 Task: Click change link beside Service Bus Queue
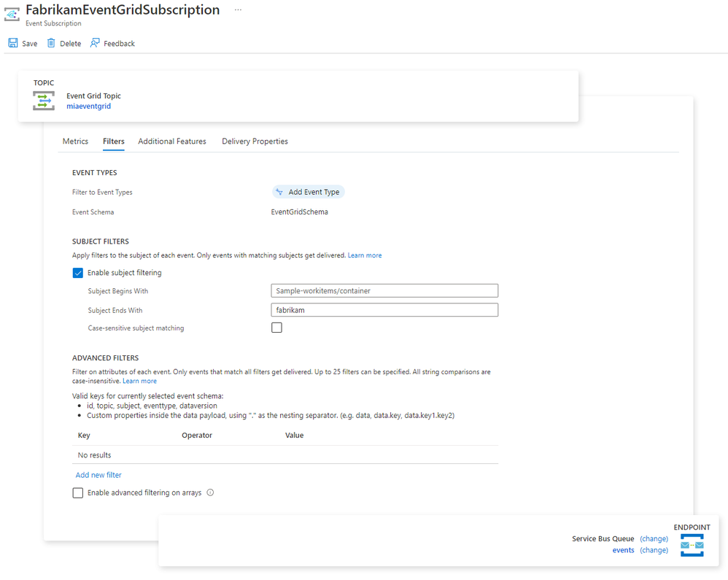(654, 538)
